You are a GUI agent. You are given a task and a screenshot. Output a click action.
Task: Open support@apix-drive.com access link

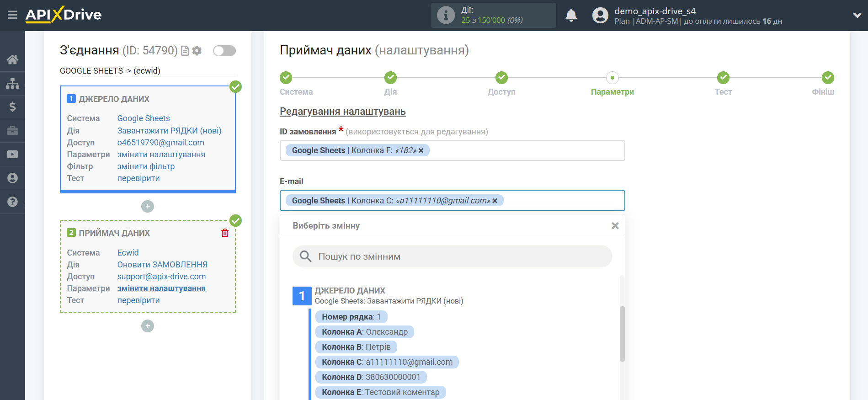click(161, 277)
